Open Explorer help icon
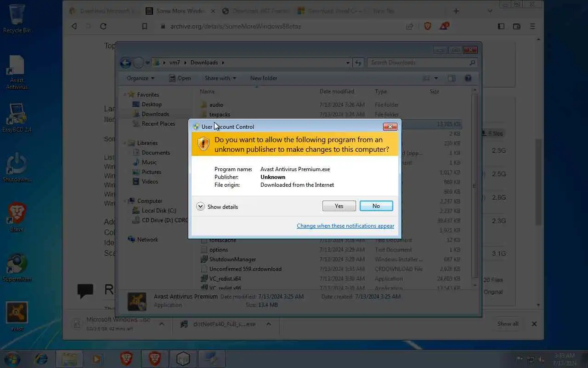 click(x=468, y=78)
